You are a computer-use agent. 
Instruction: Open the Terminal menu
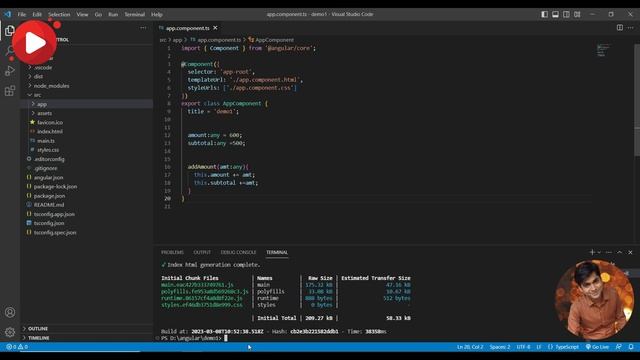coord(134,14)
